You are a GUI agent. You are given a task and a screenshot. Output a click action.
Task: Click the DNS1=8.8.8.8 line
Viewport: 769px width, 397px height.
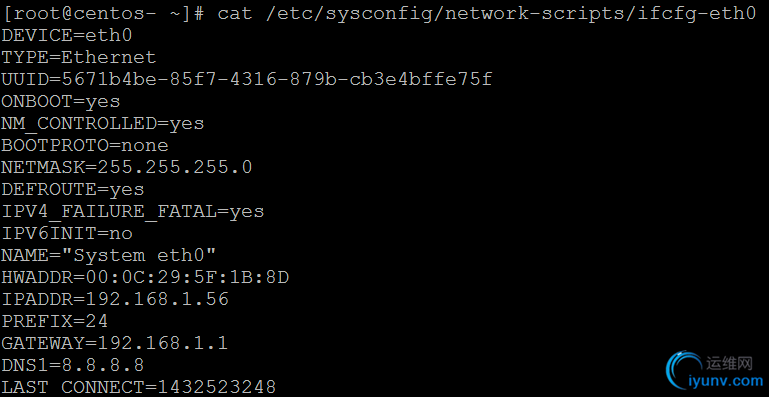[73, 365]
